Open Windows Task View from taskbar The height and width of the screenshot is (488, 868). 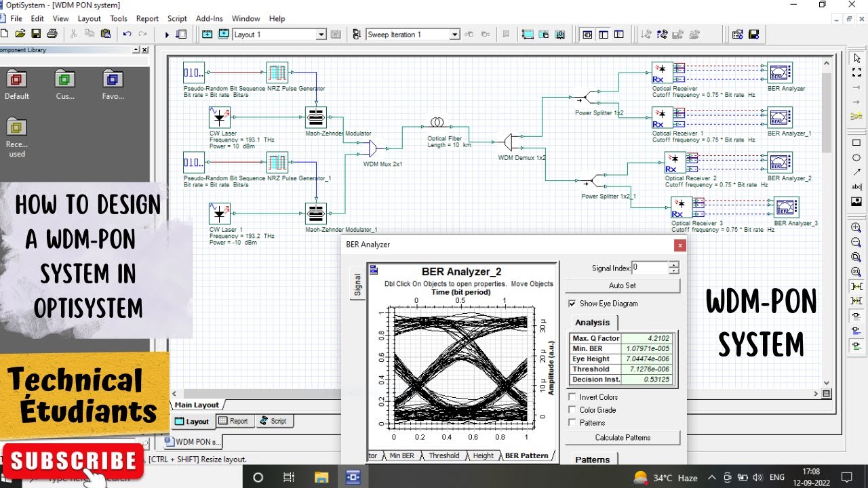coord(288,477)
